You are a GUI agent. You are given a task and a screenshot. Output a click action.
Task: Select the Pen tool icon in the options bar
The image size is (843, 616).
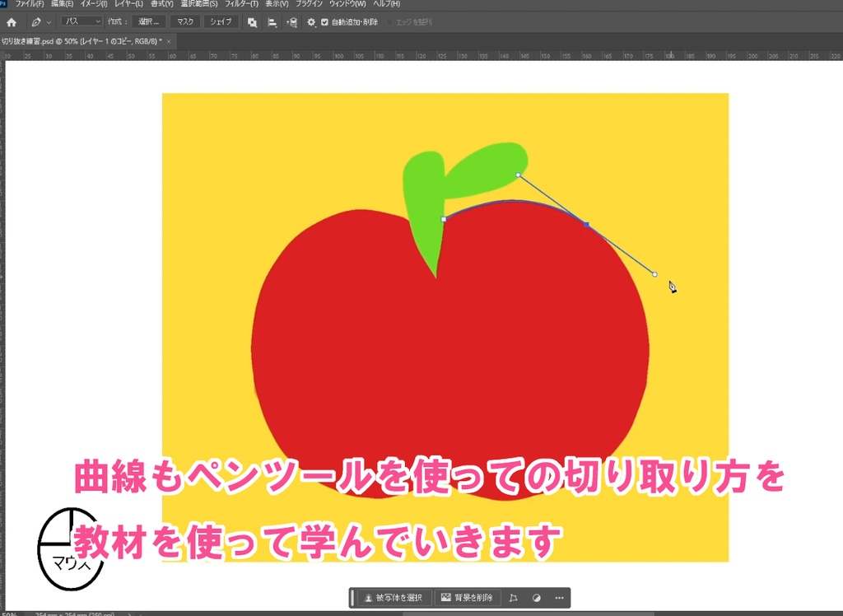click(37, 22)
